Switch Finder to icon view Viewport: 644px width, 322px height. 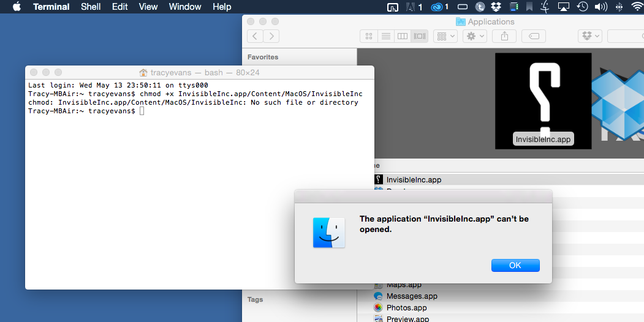369,37
